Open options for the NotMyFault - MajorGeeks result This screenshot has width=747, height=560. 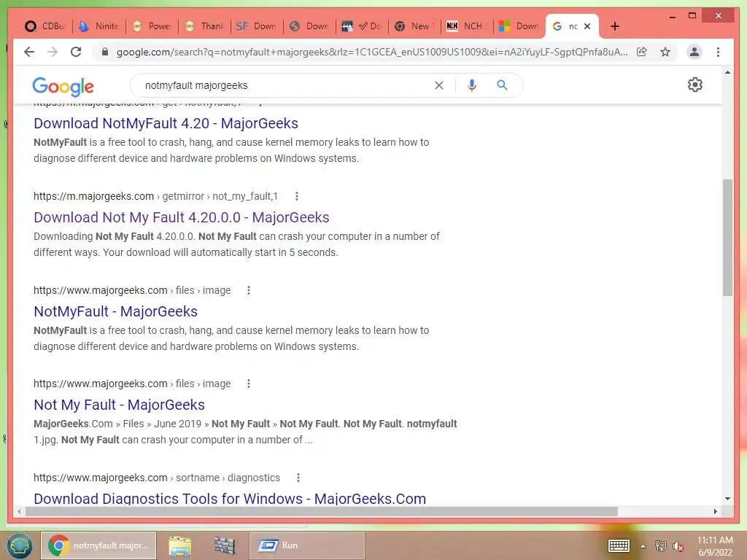pyautogui.click(x=249, y=290)
